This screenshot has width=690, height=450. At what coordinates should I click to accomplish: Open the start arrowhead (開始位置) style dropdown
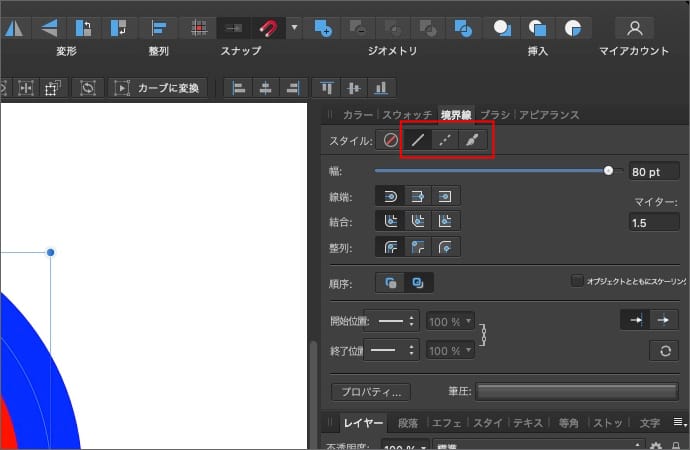[x=393, y=322]
